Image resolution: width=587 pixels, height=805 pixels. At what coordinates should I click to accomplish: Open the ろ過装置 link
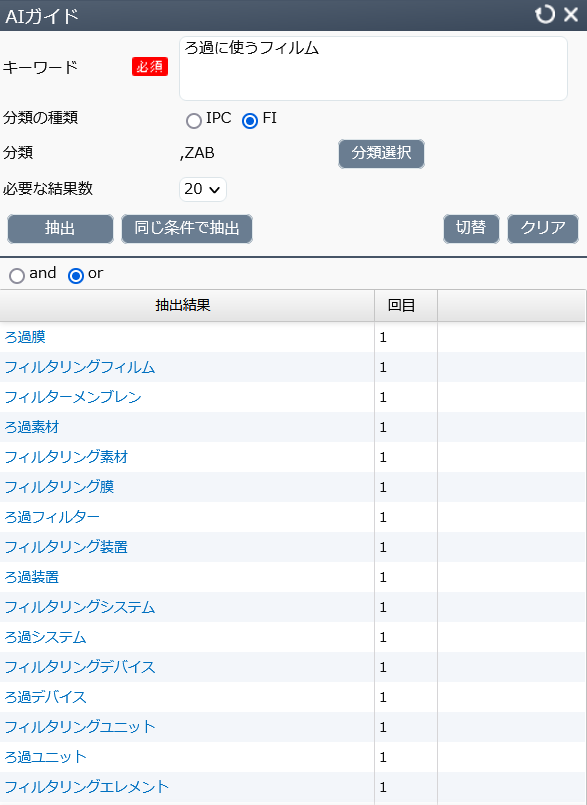tap(32, 577)
